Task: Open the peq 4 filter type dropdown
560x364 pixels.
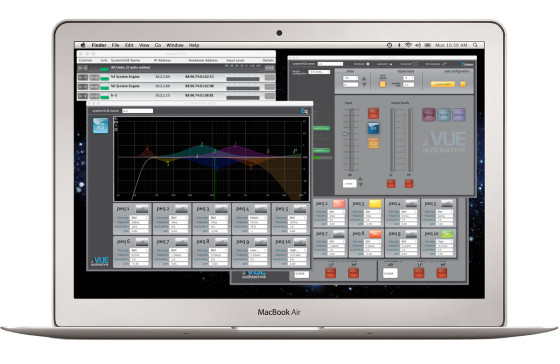Action: pos(258,218)
